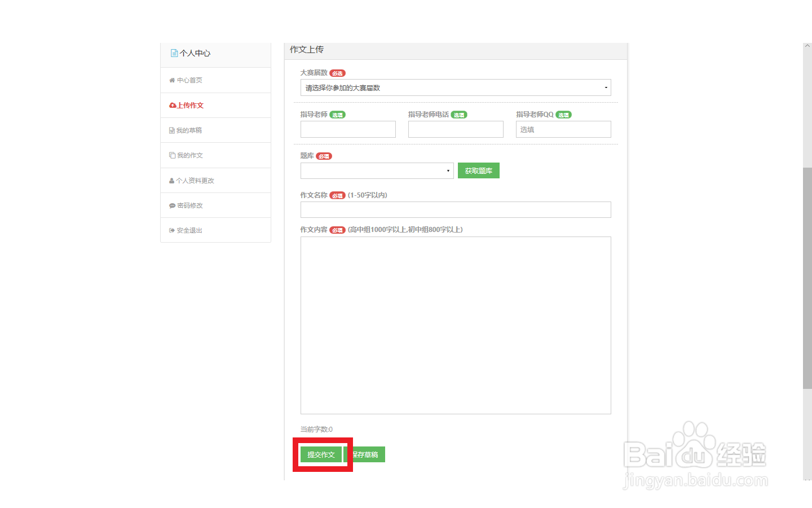This screenshot has height=508, width=812.
Task: Click the speech bubble icon beside 密码修改
Action: [x=172, y=205]
